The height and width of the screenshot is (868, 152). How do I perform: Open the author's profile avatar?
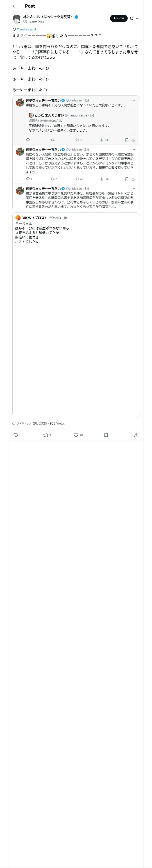(16, 19)
